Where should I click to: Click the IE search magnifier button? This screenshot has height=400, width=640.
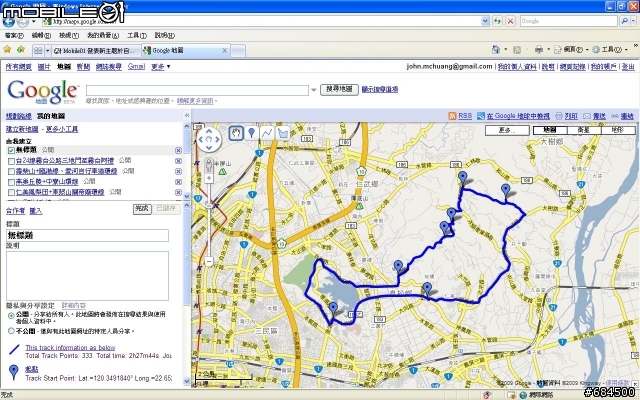624,21
